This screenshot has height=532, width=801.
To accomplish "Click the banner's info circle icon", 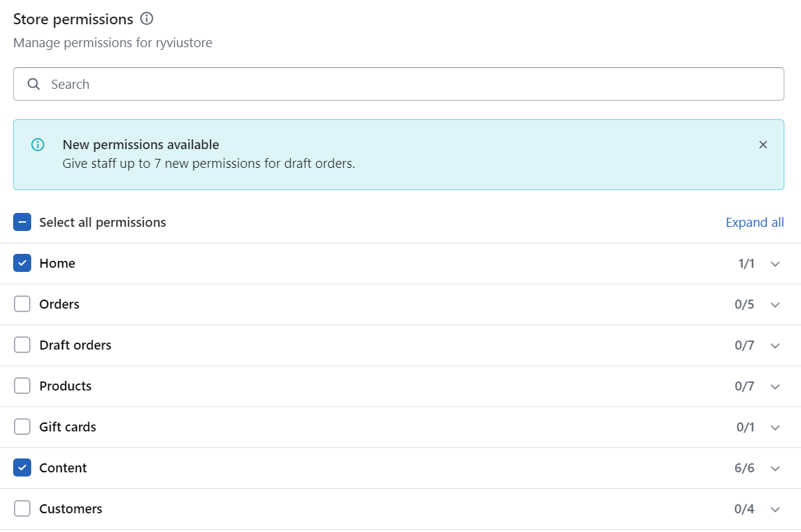I will tap(37, 145).
